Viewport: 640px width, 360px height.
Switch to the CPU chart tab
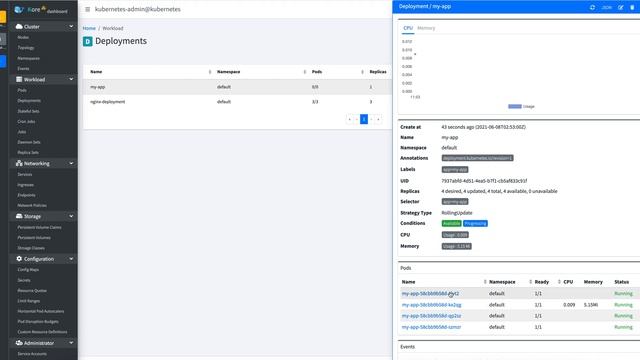click(408, 28)
